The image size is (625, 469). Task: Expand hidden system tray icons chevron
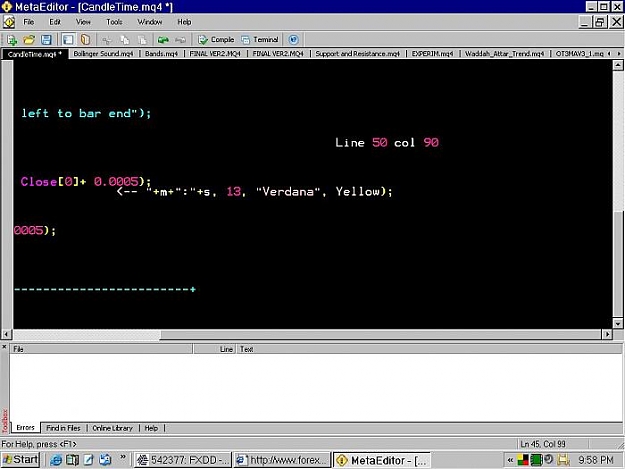(510, 460)
